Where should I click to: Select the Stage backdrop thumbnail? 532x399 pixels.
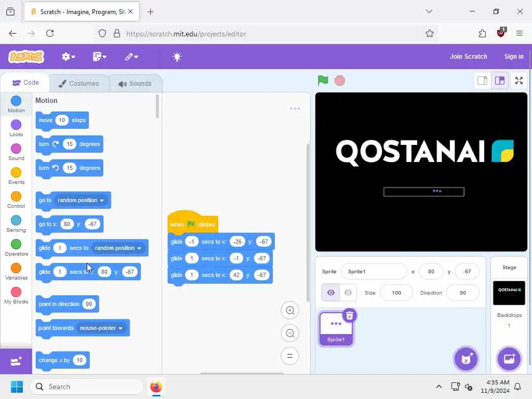pos(509,293)
